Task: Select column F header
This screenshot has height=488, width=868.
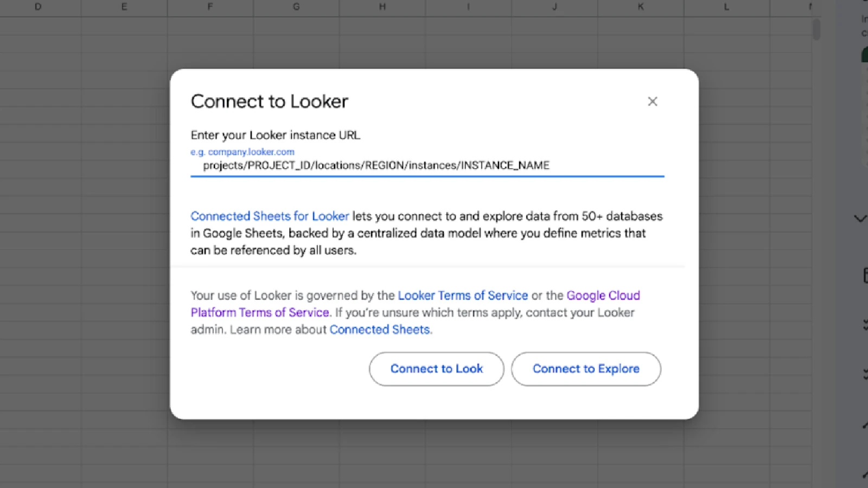Action: pos(210,7)
